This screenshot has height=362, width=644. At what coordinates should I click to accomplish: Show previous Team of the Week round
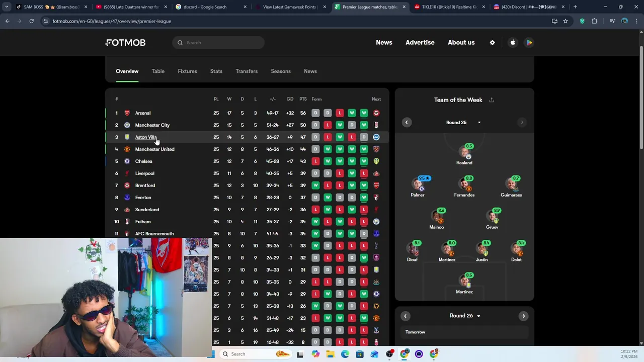pyautogui.click(x=407, y=123)
